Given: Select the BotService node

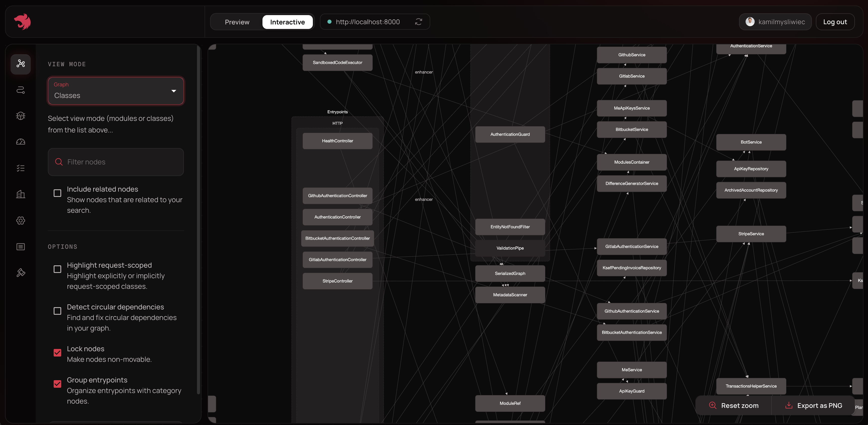Looking at the screenshot, I should (x=751, y=143).
